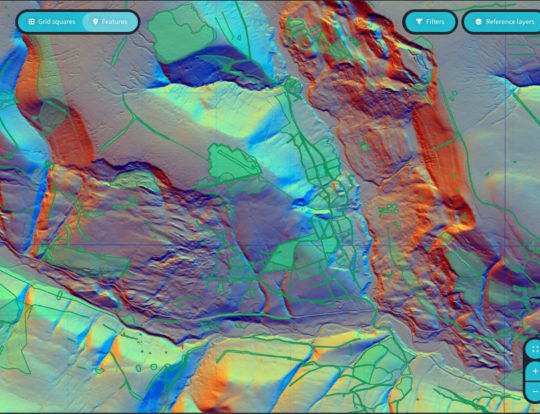
Task: Select green polygon with diagonal line in map centre
Action: 232,163
